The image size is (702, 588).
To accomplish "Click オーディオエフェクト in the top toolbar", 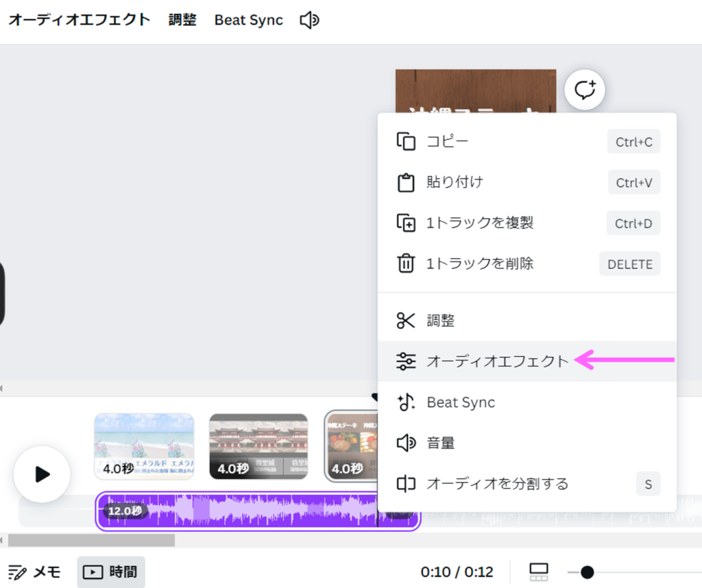I will pos(80,20).
